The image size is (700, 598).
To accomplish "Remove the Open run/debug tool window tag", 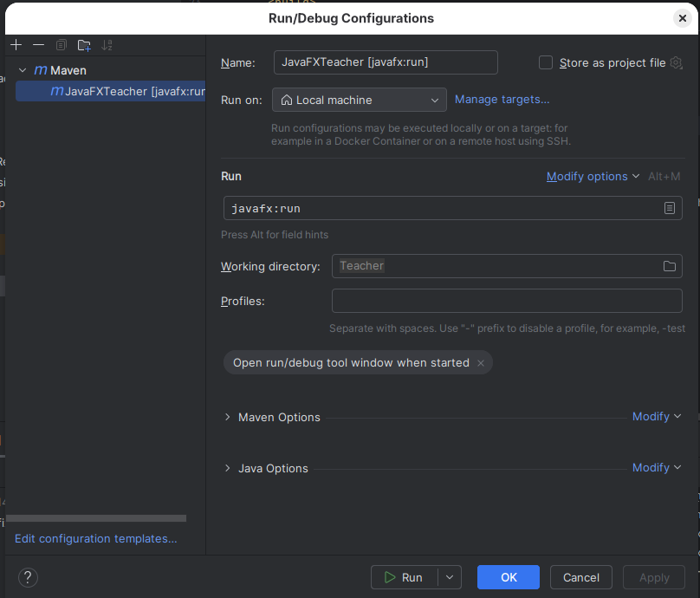I will pyautogui.click(x=481, y=363).
